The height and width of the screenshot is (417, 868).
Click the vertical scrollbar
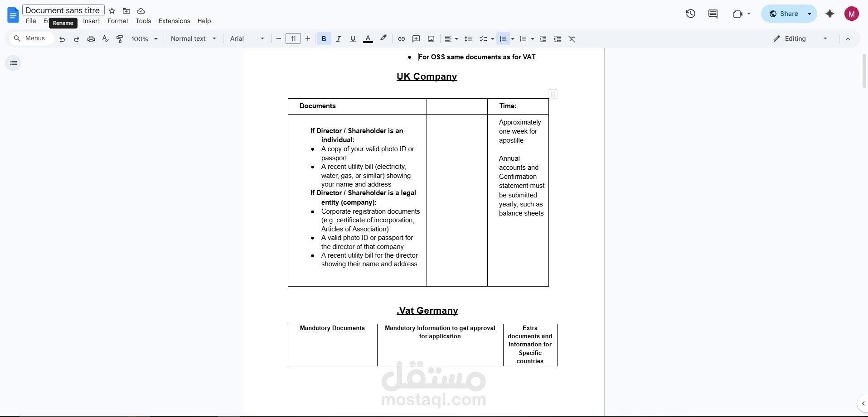864,70
